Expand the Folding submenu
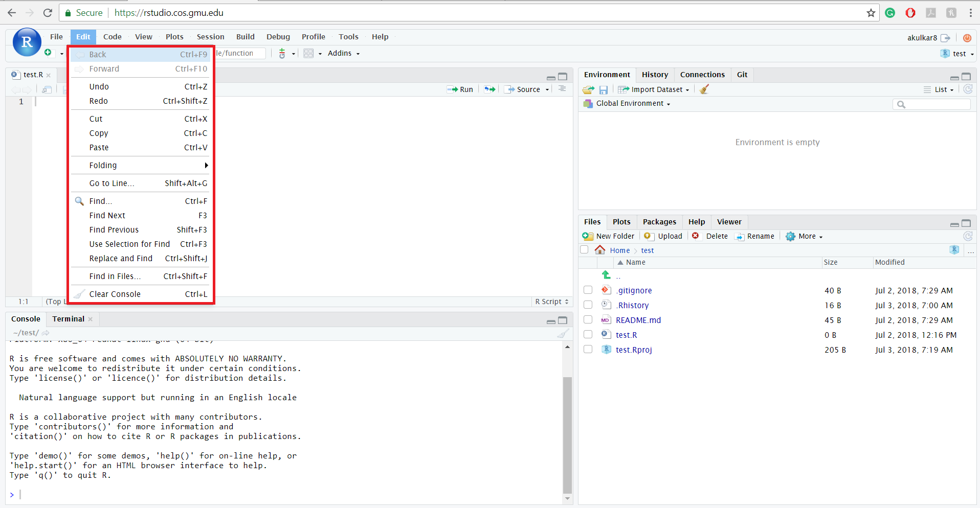This screenshot has height=508, width=980. [x=140, y=165]
